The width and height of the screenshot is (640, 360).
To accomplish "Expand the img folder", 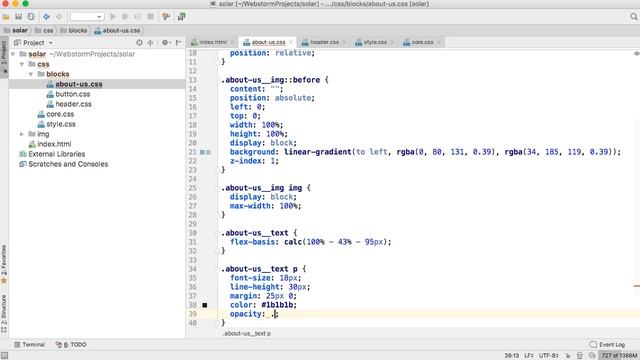I will pos(22,134).
